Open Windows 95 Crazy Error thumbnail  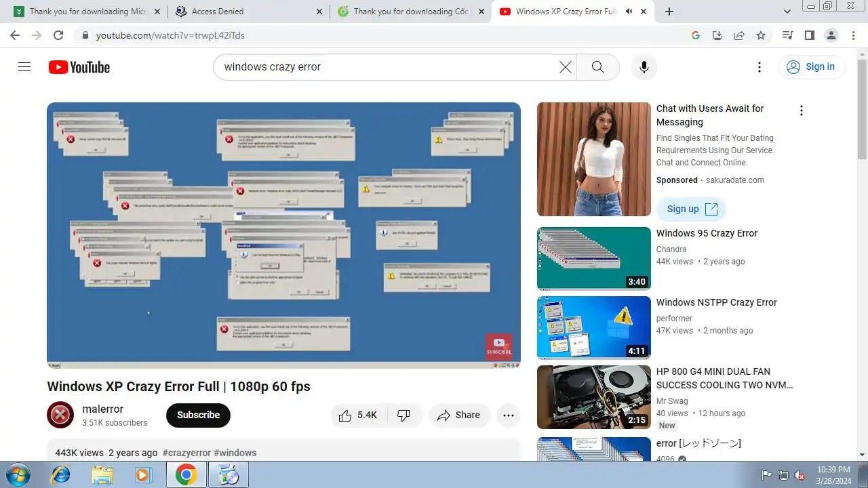coord(593,258)
